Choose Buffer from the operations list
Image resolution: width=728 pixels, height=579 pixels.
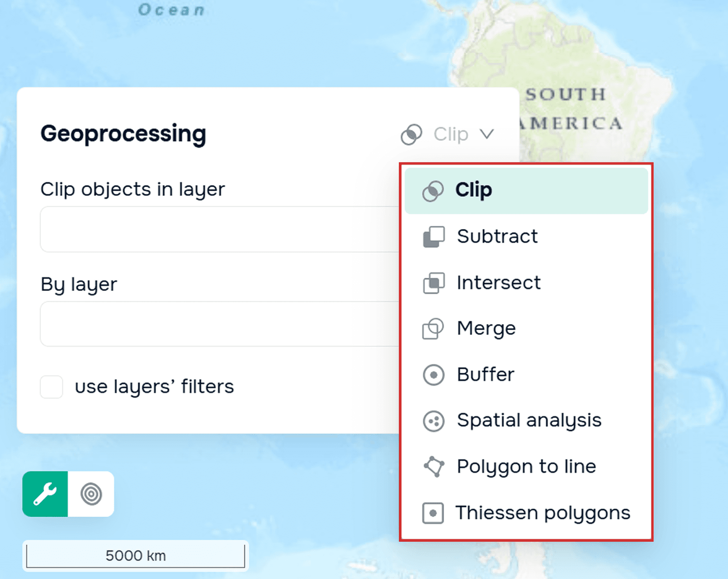coord(526,375)
